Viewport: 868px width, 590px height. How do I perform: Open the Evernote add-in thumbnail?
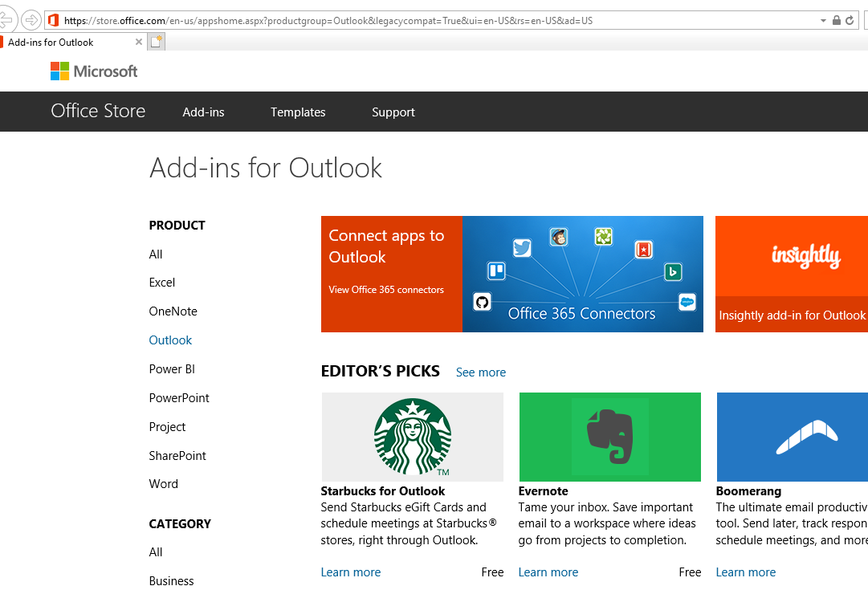click(x=610, y=437)
